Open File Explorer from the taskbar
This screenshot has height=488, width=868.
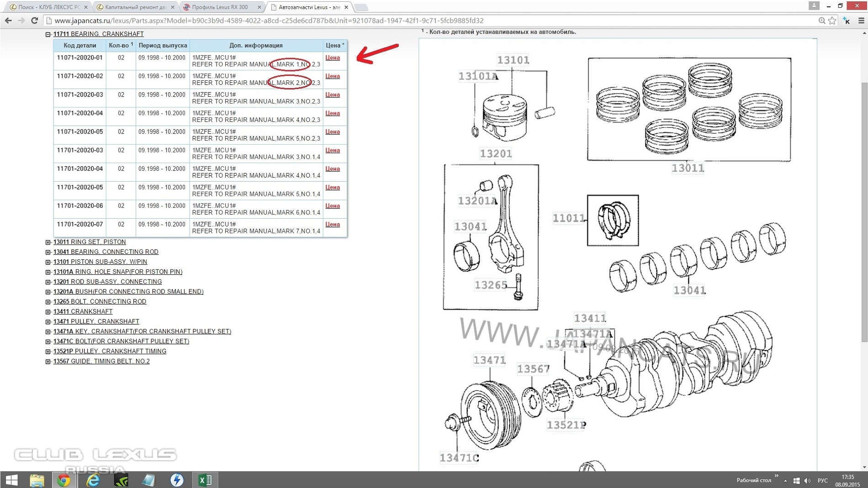[37, 480]
